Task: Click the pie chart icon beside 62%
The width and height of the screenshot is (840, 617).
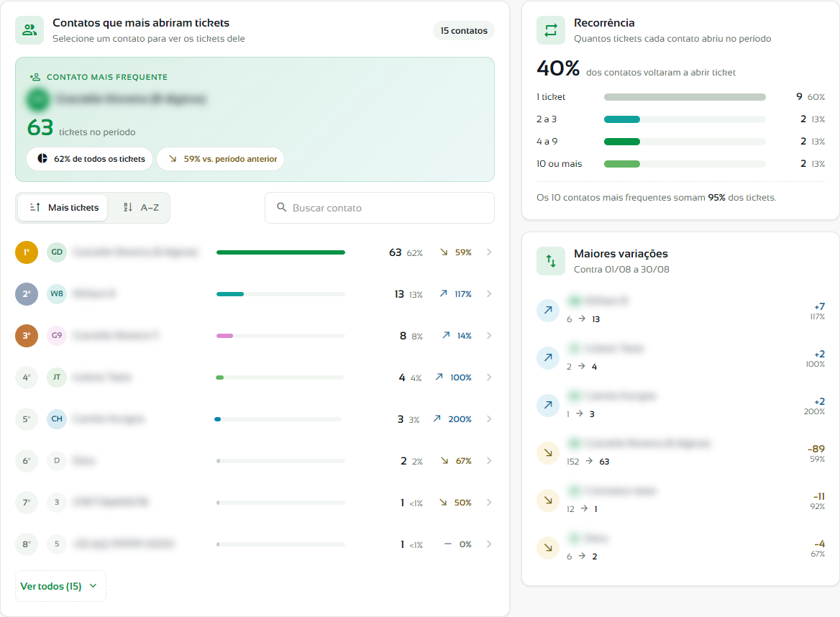Action: point(42,158)
